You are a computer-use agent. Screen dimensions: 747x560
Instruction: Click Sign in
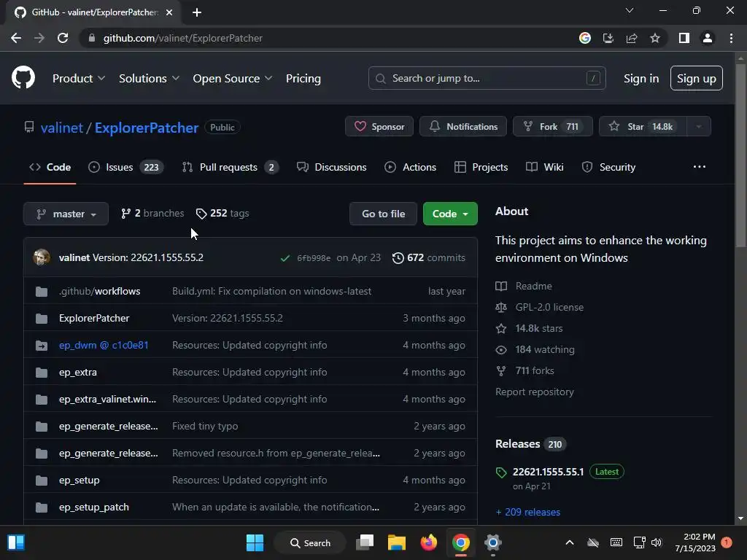[x=641, y=79]
